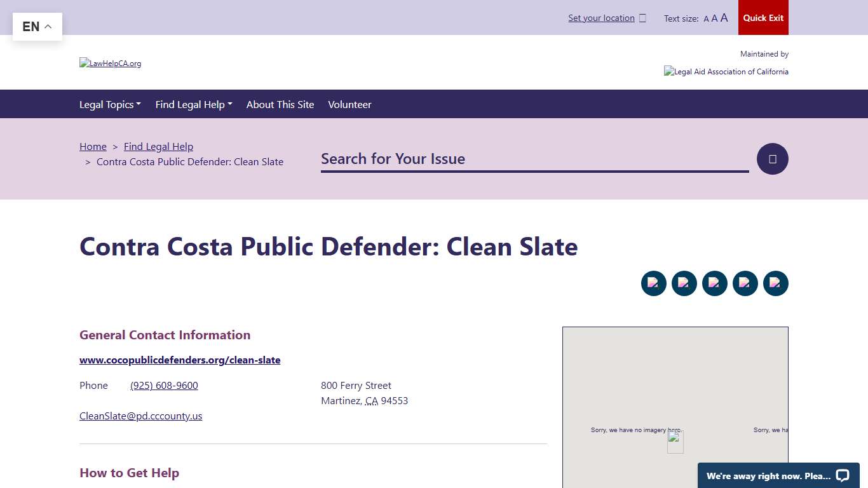This screenshot has height=488, width=868.
Task: Collapse the EN language selector
Action: coord(37,26)
